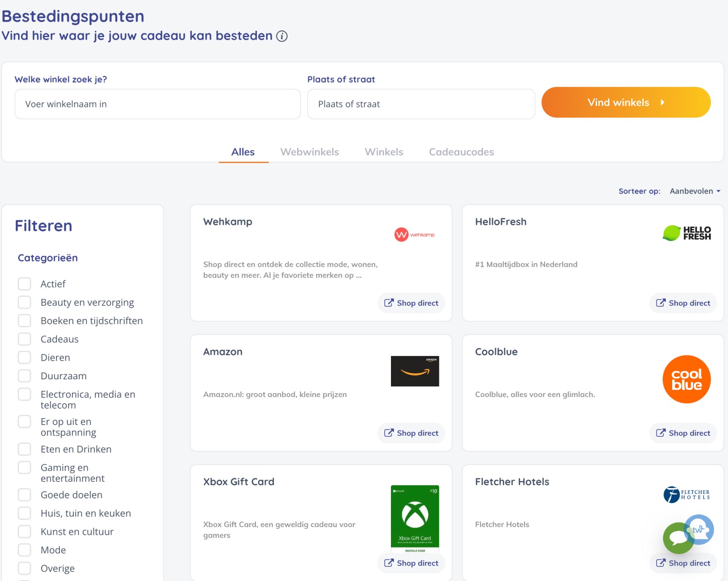Open the blue tw chat assistant icon
Screen dimensions: 728x581
pyautogui.click(x=699, y=529)
